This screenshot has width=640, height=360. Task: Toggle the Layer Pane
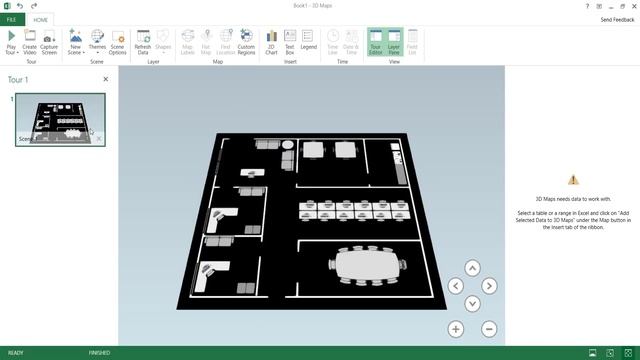pos(394,42)
